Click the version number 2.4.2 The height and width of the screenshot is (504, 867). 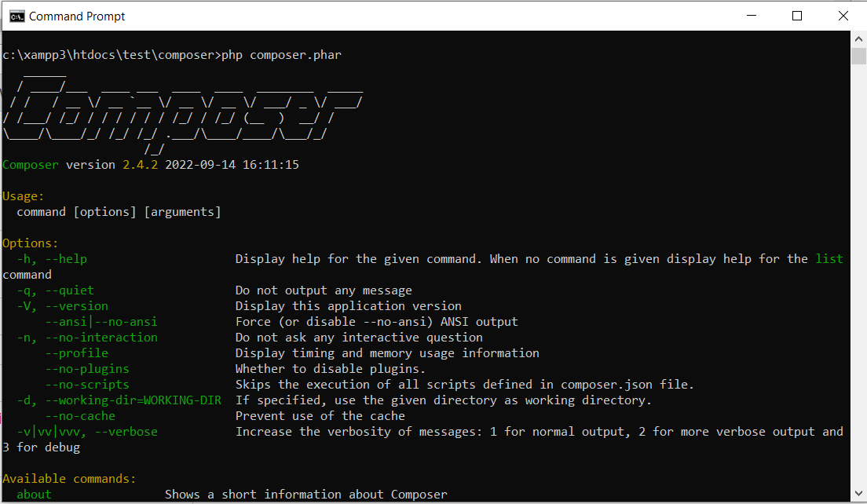pyautogui.click(x=140, y=165)
